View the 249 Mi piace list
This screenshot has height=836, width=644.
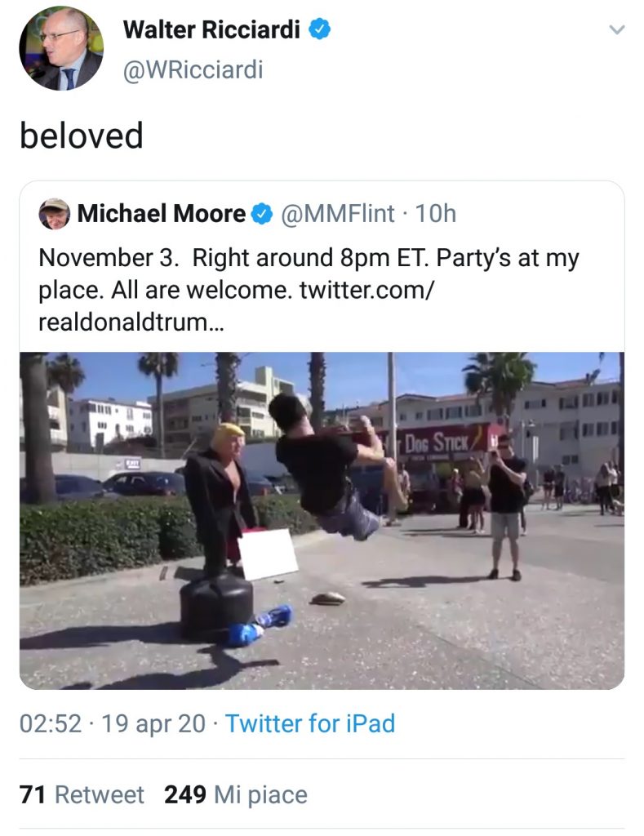coord(236,794)
